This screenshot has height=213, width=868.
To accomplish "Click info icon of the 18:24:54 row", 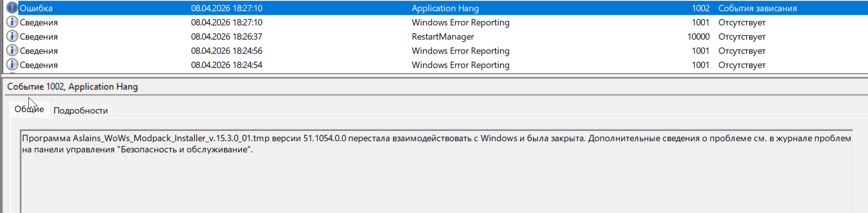I will pyautogui.click(x=12, y=65).
